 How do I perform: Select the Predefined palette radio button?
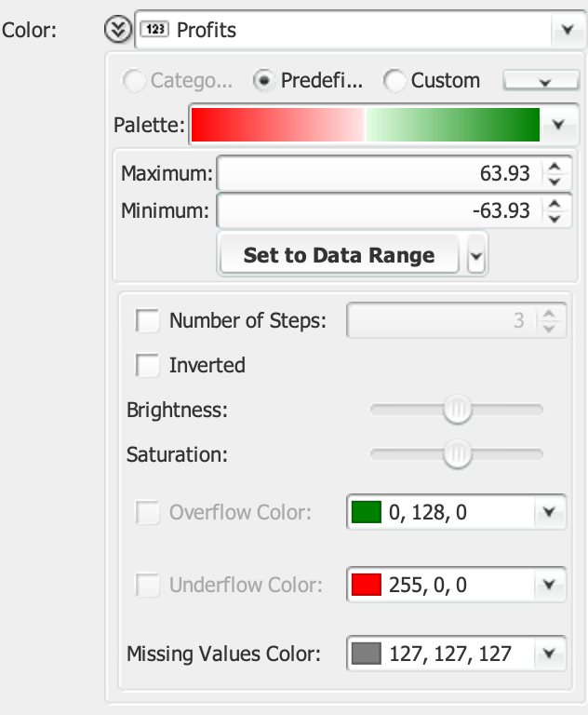click(x=263, y=81)
